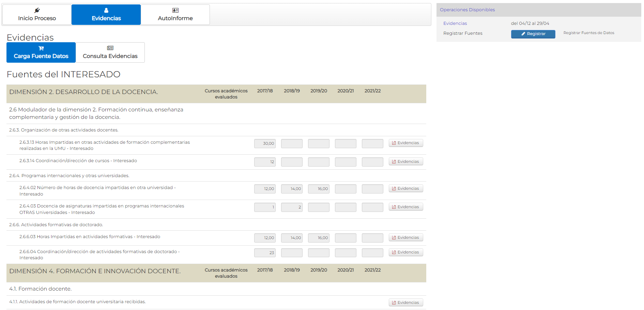
Task: Go to Inicio Proceso tab
Action: (x=37, y=15)
